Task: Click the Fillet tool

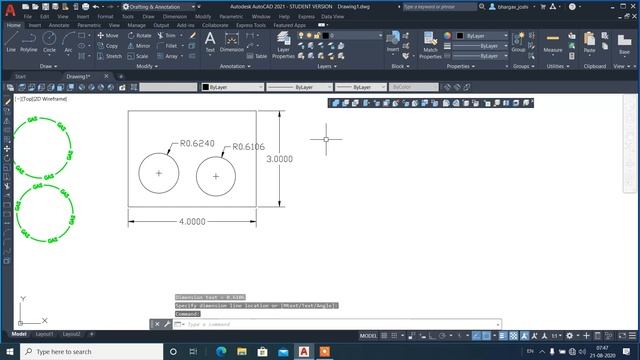Action: (x=167, y=46)
